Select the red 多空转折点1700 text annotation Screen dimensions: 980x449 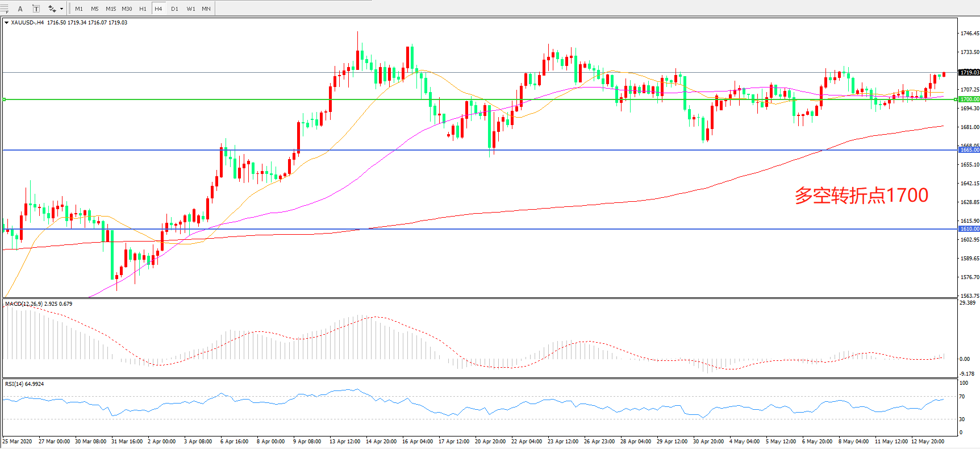pyautogui.click(x=861, y=196)
